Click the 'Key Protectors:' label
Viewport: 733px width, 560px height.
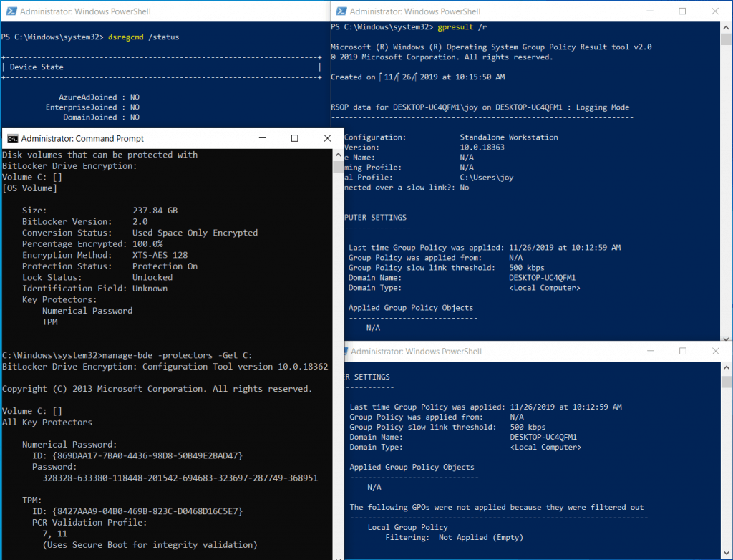pyautogui.click(x=59, y=300)
